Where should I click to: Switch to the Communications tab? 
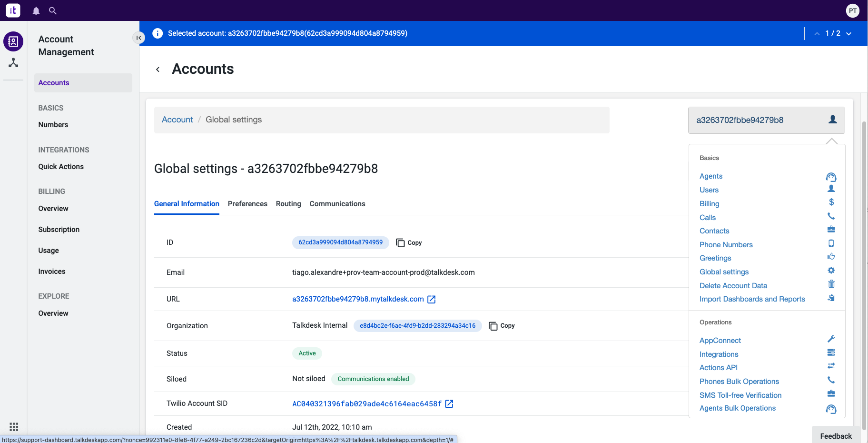point(337,204)
